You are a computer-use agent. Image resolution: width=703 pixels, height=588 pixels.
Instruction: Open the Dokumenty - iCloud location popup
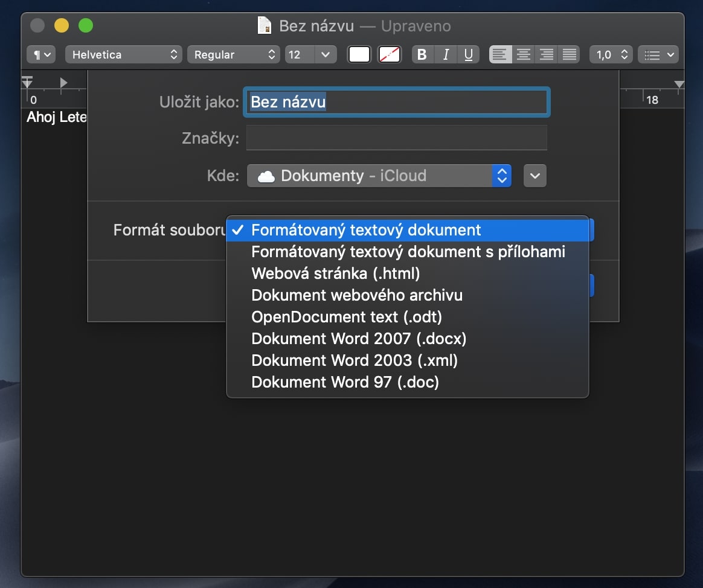pos(379,176)
